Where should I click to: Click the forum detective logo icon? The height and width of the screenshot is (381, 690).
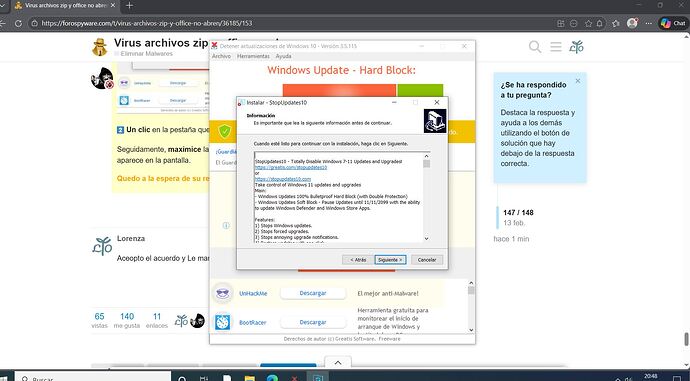[99, 47]
